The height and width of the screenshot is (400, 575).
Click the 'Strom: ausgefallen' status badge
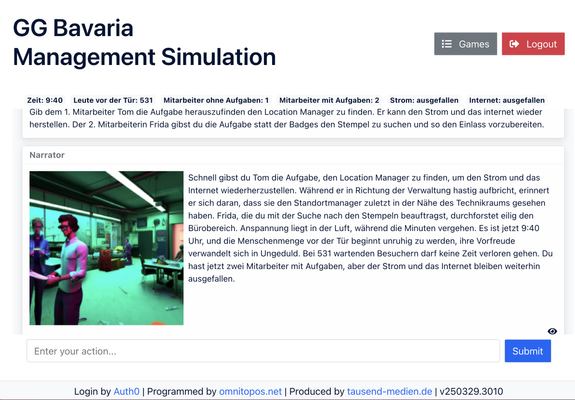click(x=424, y=100)
